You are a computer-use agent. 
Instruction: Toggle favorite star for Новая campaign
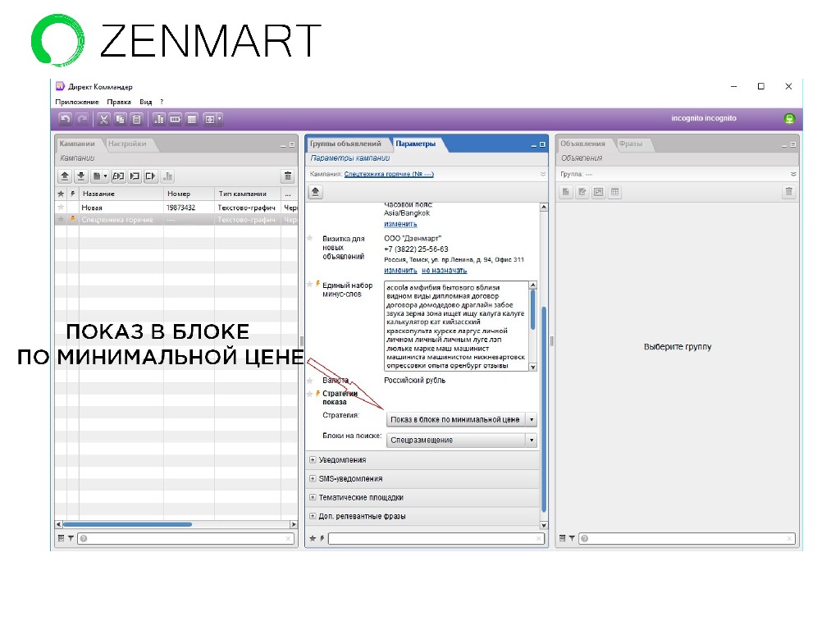click(61, 208)
